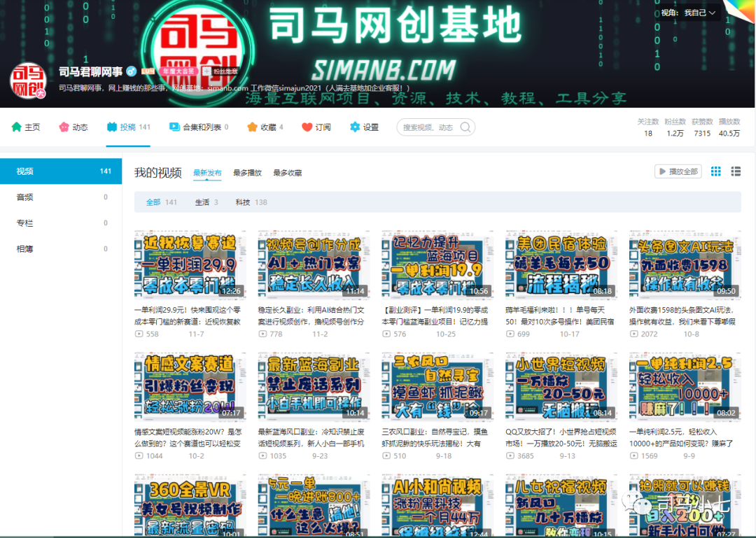Click the gender badge beside username

(x=131, y=71)
